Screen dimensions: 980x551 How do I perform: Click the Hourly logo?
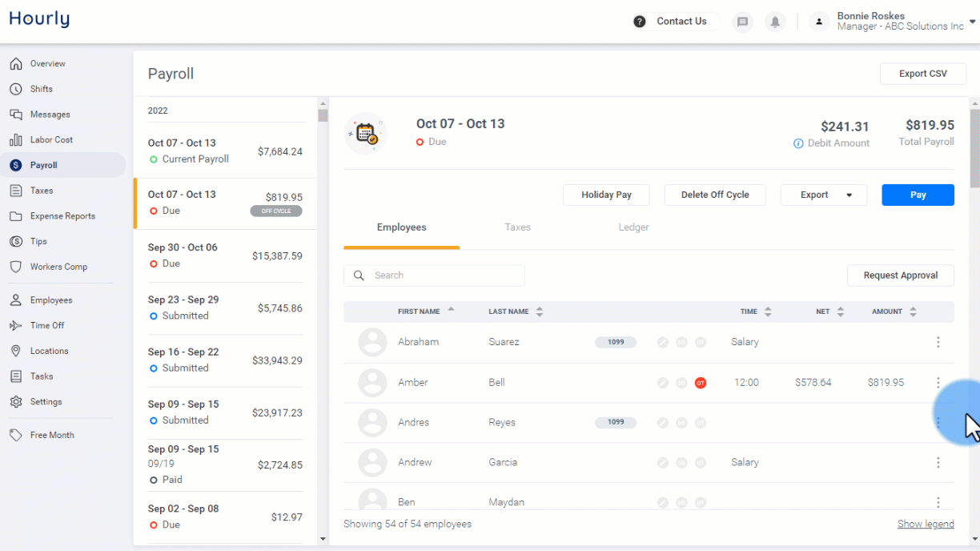39,19
